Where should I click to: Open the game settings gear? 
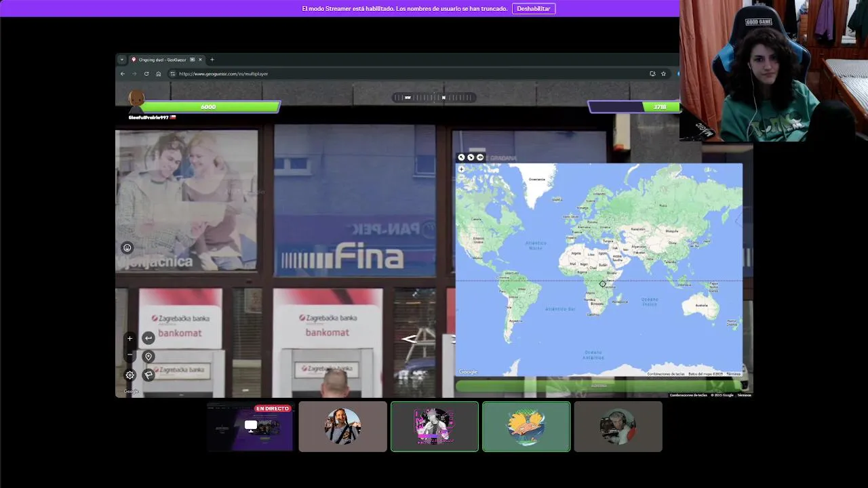coord(130,375)
